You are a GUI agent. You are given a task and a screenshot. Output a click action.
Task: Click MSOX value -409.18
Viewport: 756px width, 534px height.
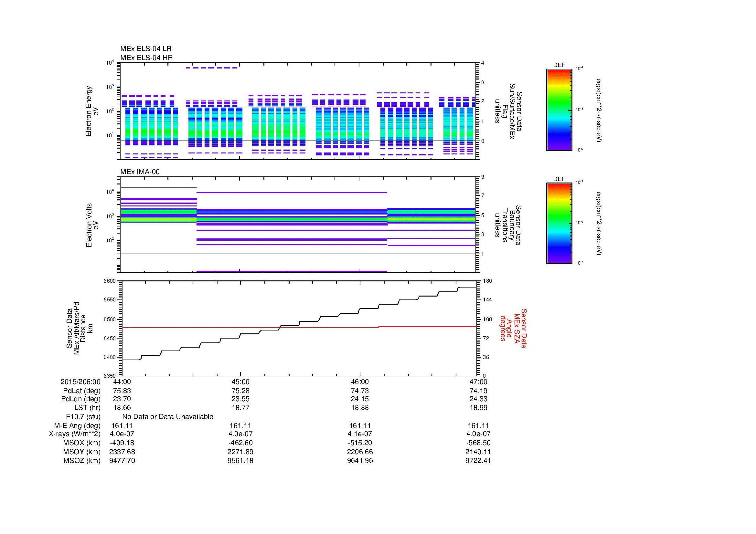(122, 443)
